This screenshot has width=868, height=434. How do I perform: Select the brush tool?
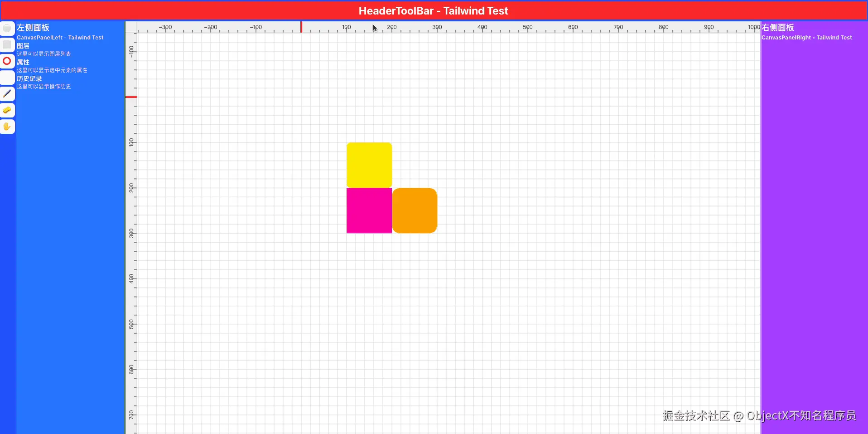click(x=7, y=93)
